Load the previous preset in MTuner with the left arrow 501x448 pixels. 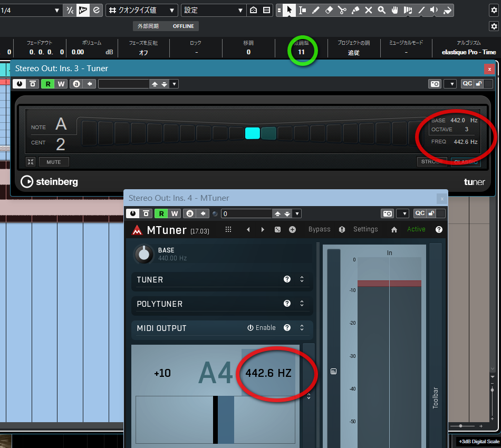click(x=248, y=229)
